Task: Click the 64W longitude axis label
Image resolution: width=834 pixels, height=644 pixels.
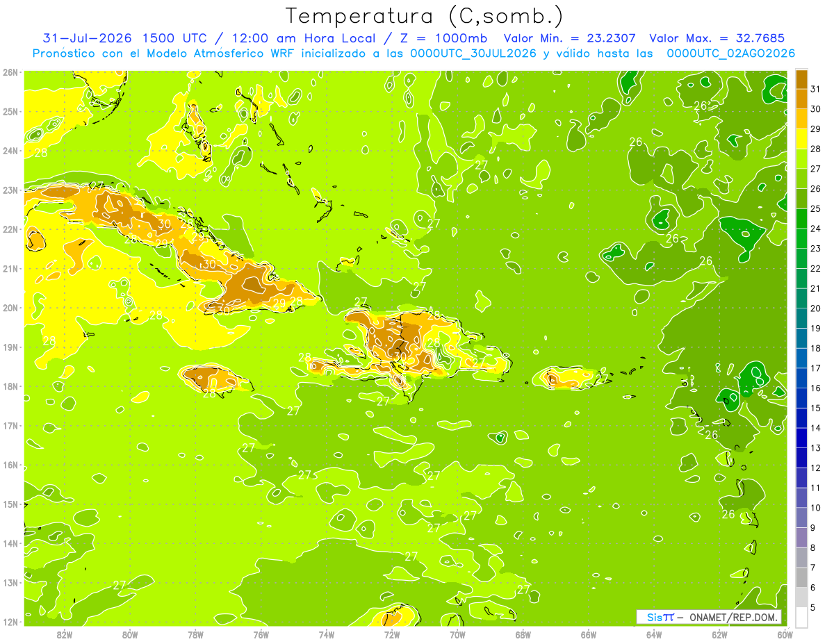Action: click(654, 634)
